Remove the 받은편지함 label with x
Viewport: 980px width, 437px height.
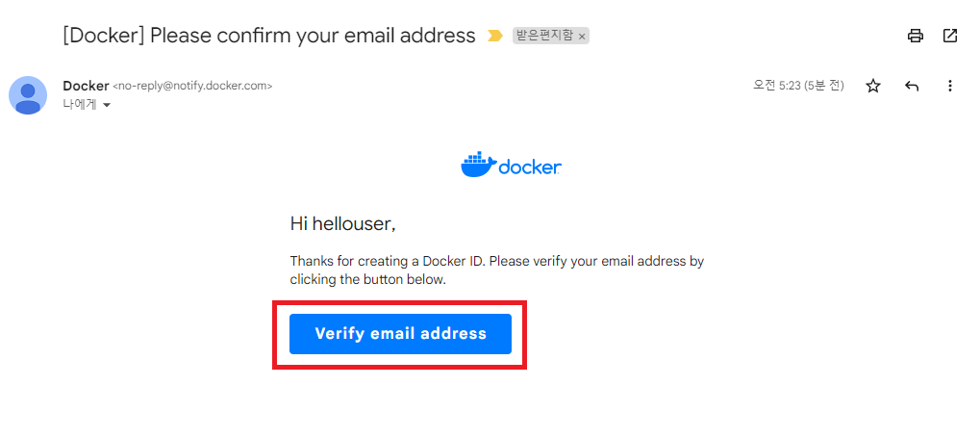click(x=582, y=37)
